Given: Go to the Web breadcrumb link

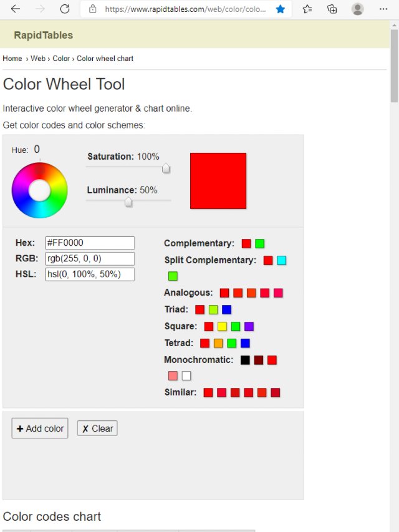Looking at the screenshot, I should click(x=37, y=59).
